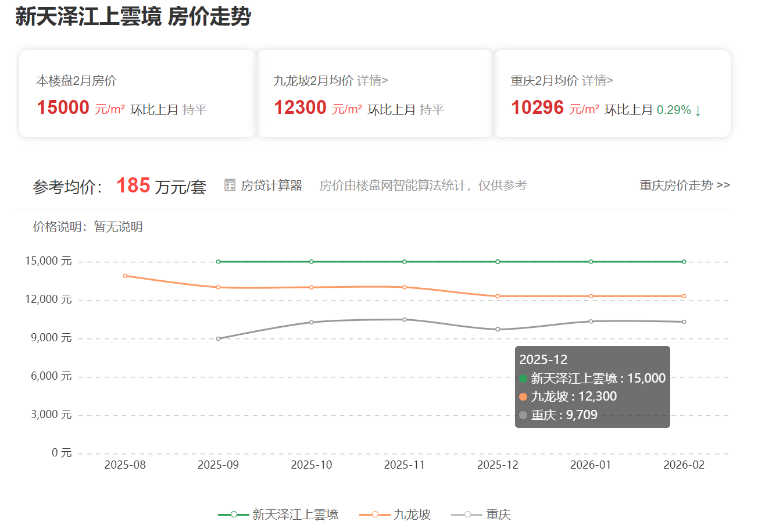The width and height of the screenshot is (758, 532).
Task: Click the calculator icon beside 房贷计算器
Action: (x=230, y=185)
